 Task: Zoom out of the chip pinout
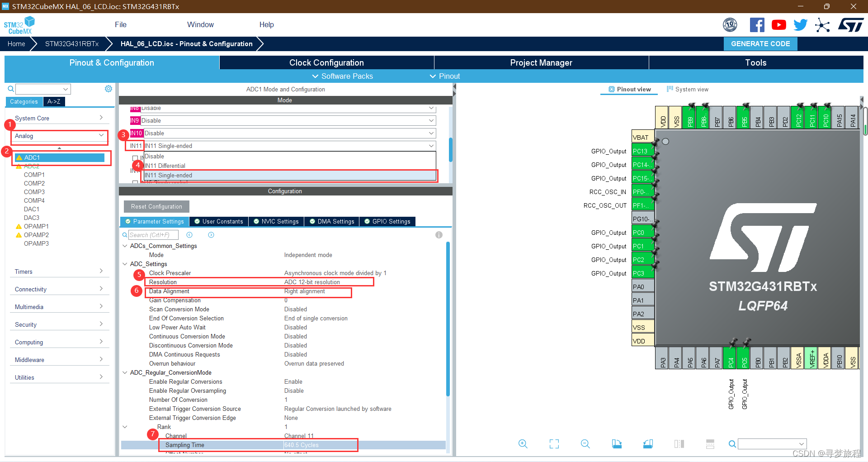tap(585, 444)
